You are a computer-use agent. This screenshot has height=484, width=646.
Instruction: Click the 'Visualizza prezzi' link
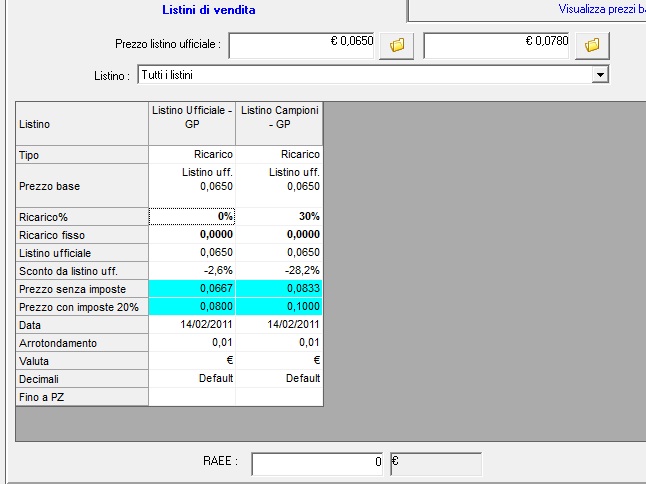(602, 9)
